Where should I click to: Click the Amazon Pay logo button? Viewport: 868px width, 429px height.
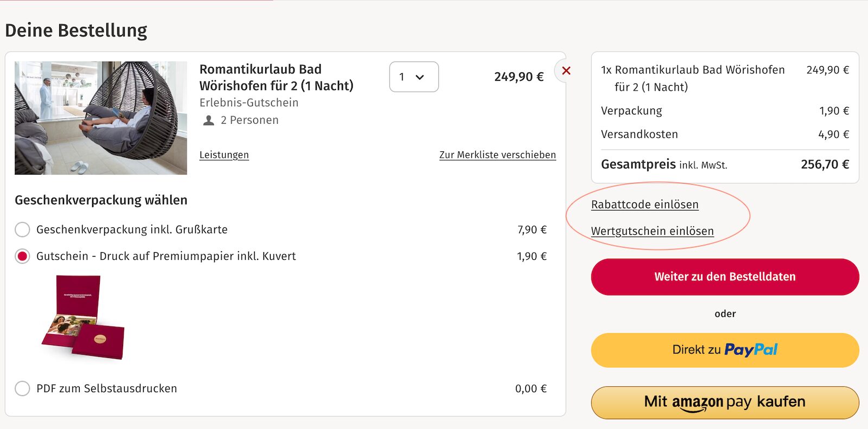pyautogui.click(x=725, y=402)
